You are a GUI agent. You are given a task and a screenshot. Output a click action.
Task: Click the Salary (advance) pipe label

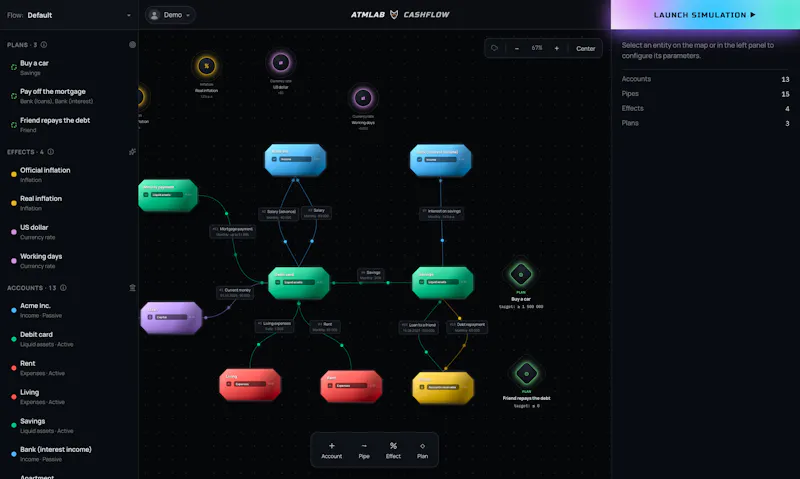click(x=279, y=214)
